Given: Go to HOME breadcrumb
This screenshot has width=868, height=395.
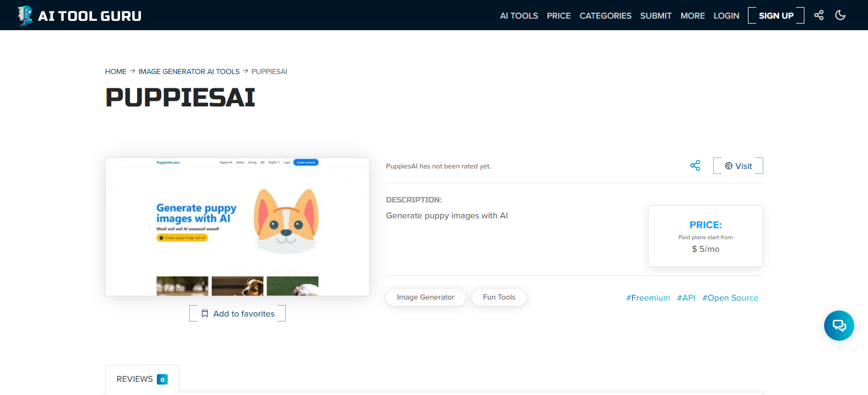Looking at the screenshot, I should coord(116,71).
